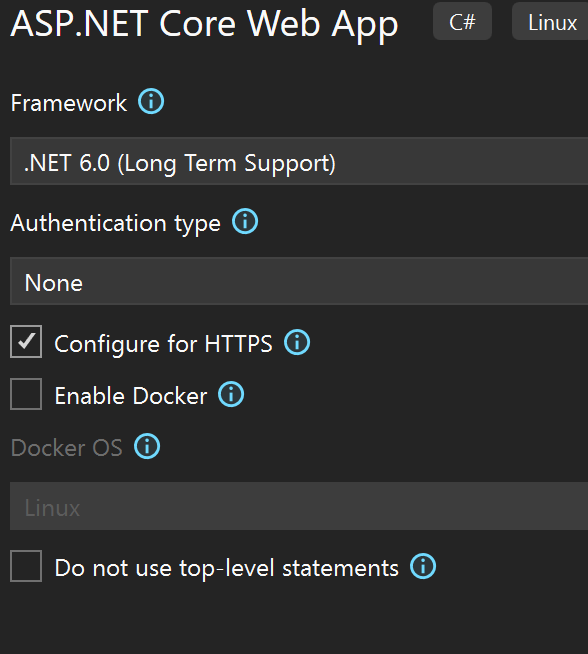Image resolution: width=588 pixels, height=654 pixels.
Task: Click the Configure for HTTPS label text
Action: click(x=163, y=344)
